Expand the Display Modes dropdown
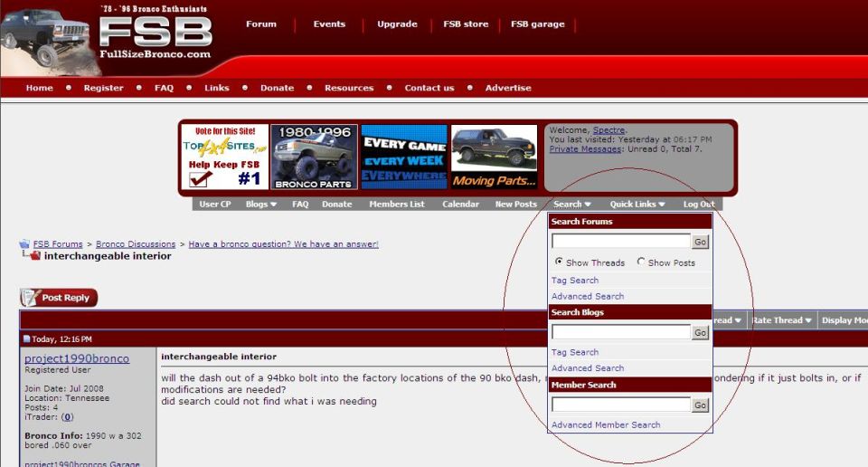Viewport: 868px width, 467px height. (x=844, y=320)
